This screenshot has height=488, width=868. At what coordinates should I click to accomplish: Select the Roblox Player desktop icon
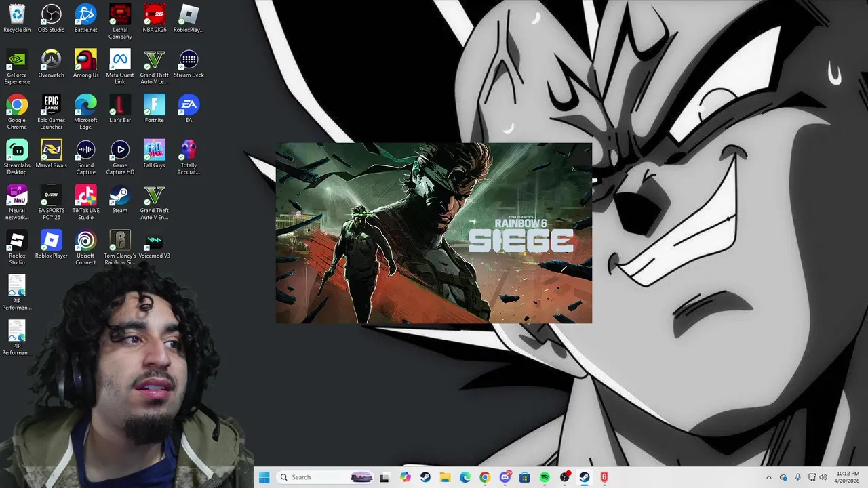[52, 244]
